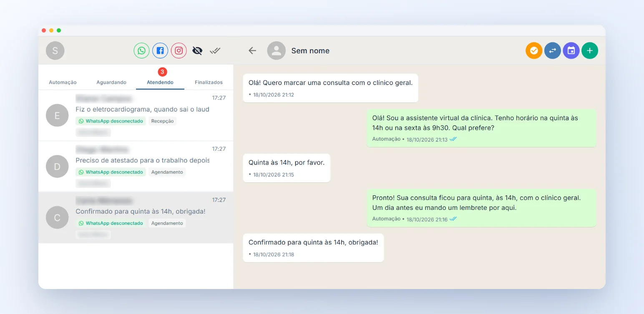Viewport: 644px width, 314px height.
Task: Click WhatsApp desconectado label on C conversation
Action: [x=111, y=223]
